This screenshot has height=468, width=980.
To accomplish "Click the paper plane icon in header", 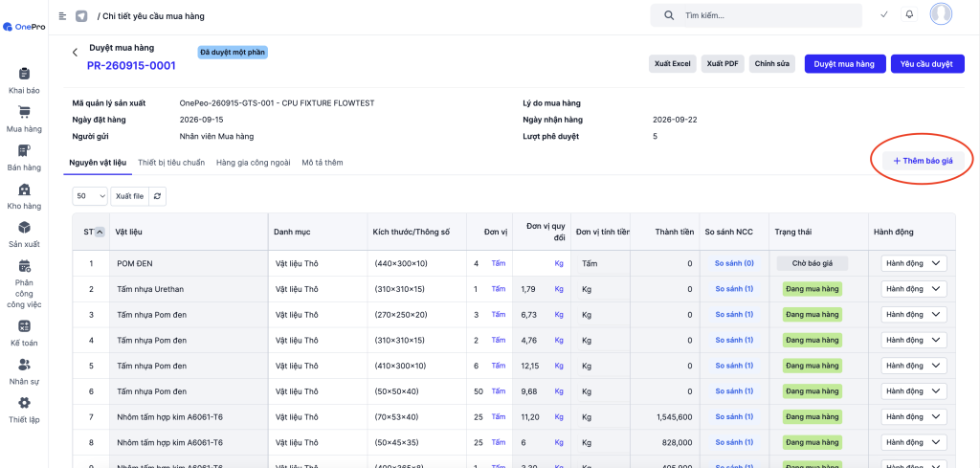I will [x=81, y=15].
